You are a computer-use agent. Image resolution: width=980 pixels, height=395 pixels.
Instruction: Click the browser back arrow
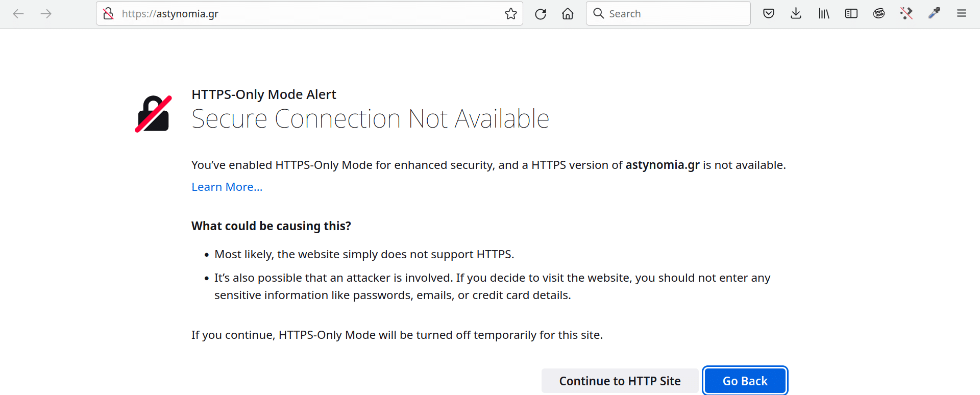(18, 14)
